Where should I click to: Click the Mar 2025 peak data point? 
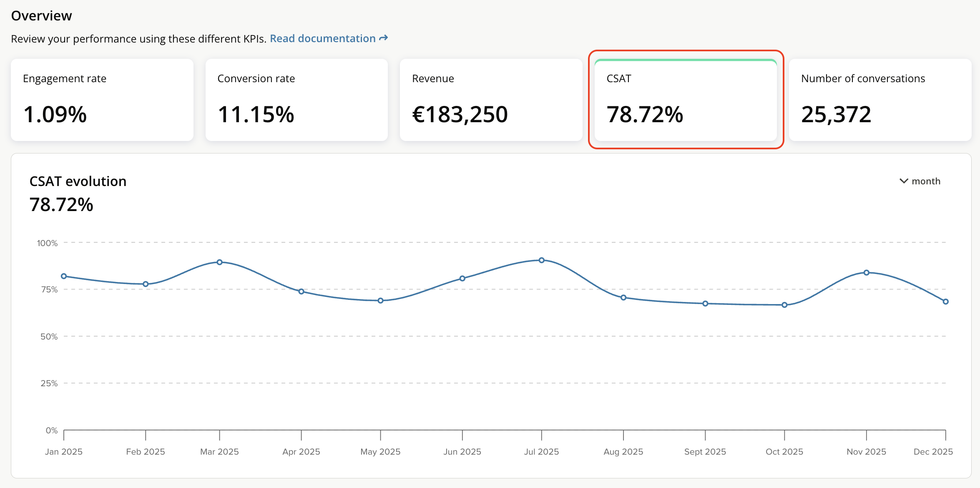click(220, 262)
